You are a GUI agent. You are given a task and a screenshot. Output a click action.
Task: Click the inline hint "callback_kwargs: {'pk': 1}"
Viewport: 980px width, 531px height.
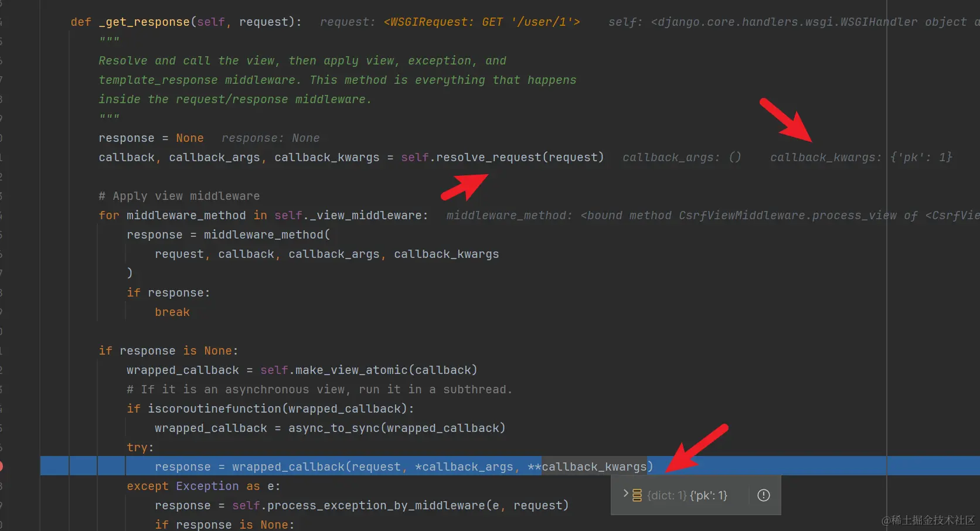(862, 157)
